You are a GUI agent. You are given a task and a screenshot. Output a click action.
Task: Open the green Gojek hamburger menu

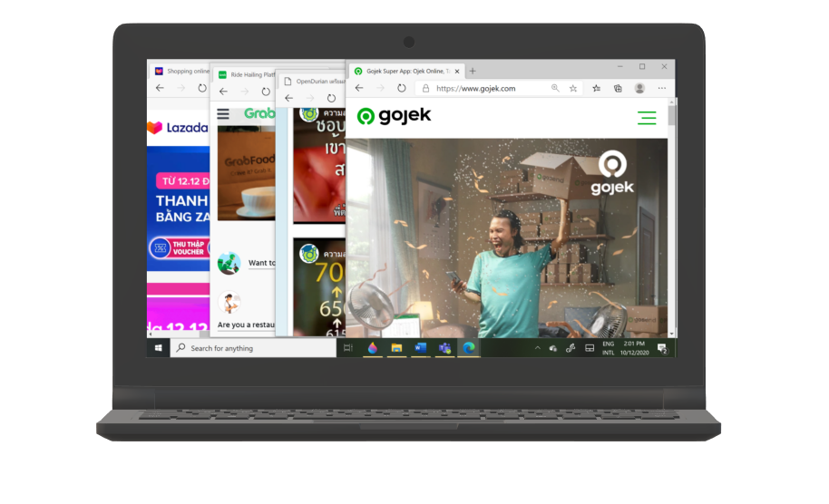coord(647,118)
